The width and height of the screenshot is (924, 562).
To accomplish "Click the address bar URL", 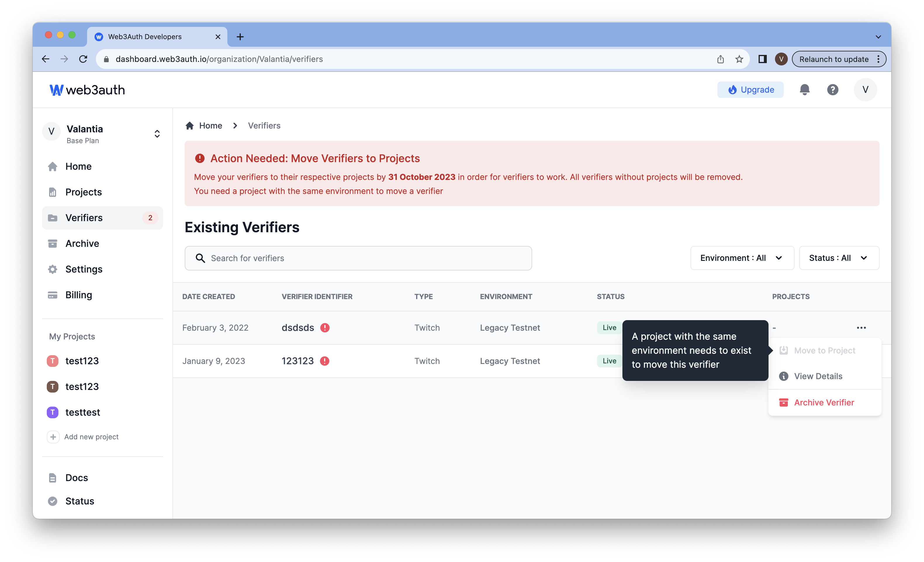I will 219,59.
